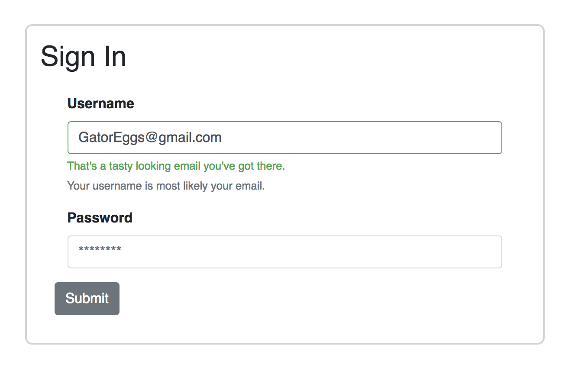Click the blank area beside Sign In heading

pyautogui.click(x=333, y=57)
